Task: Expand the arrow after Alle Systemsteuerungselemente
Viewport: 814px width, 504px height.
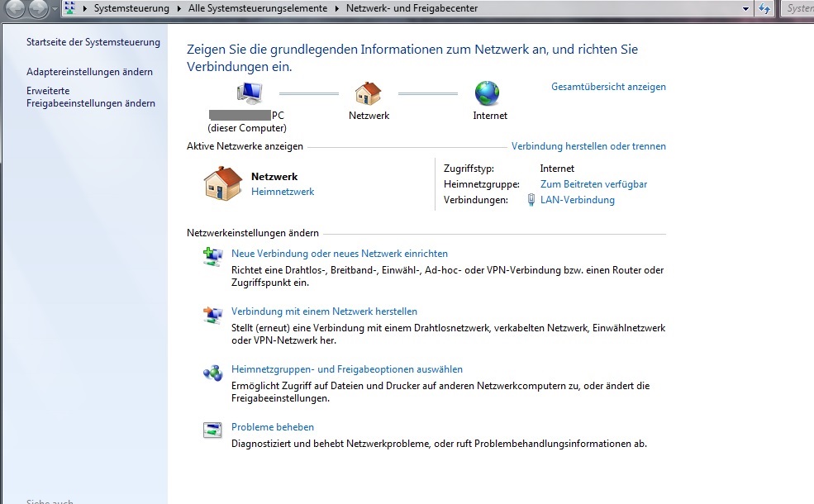Action: pyautogui.click(x=337, y=8)
